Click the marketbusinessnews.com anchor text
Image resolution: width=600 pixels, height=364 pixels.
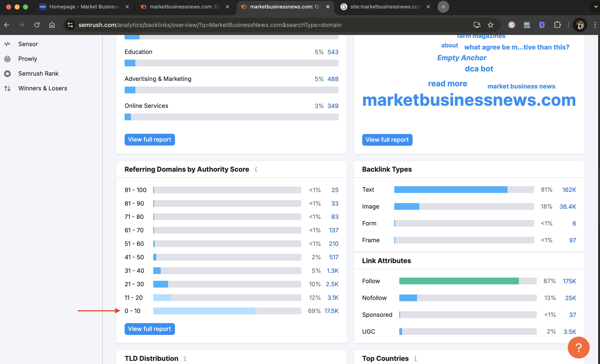click(x=469, y=100)
